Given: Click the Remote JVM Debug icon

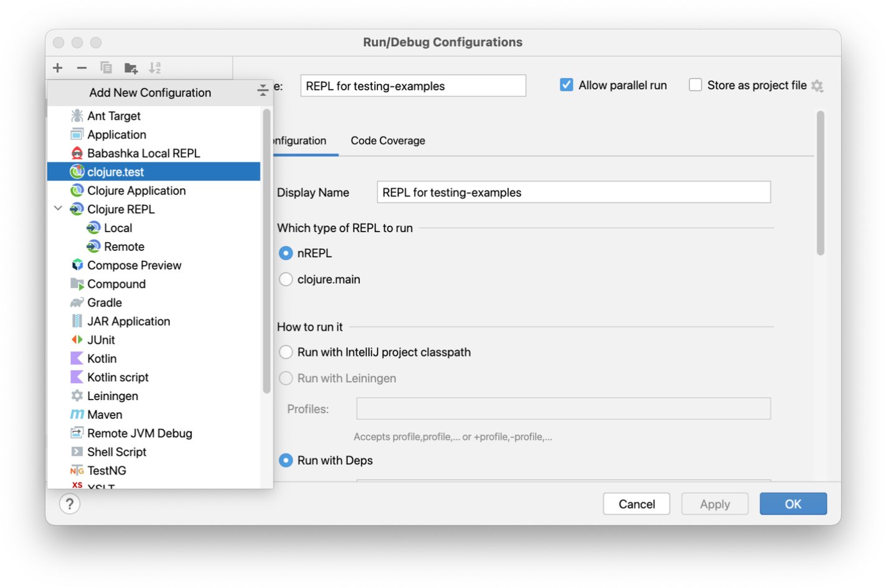Looking at the screenshot, I should tap(77, 433).
